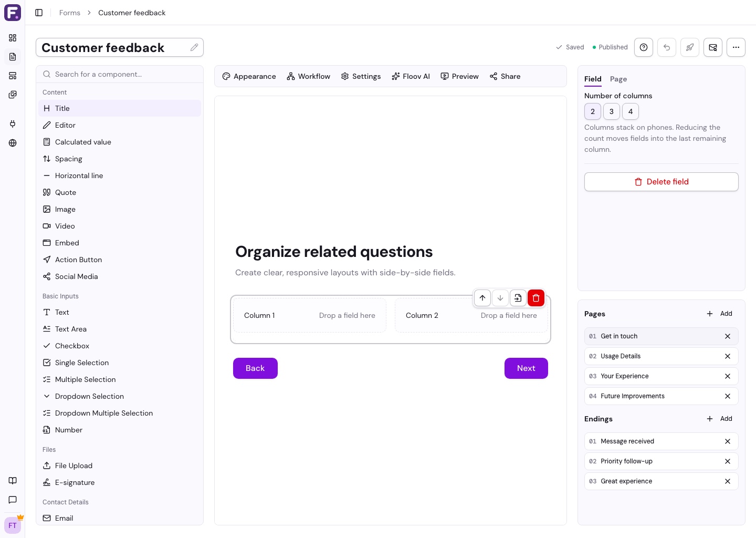This screenshot has height=538, width=756.
Task: Move the column field down
Action: 500,298
